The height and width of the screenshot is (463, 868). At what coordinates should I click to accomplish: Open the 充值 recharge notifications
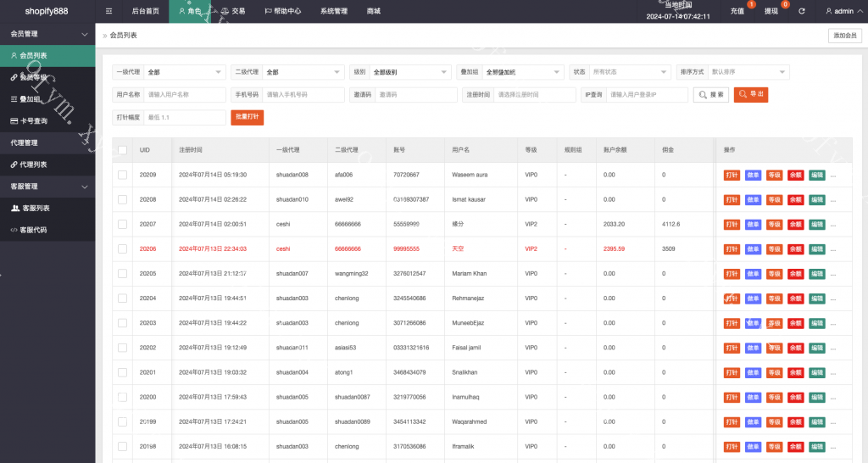(737, 11)
